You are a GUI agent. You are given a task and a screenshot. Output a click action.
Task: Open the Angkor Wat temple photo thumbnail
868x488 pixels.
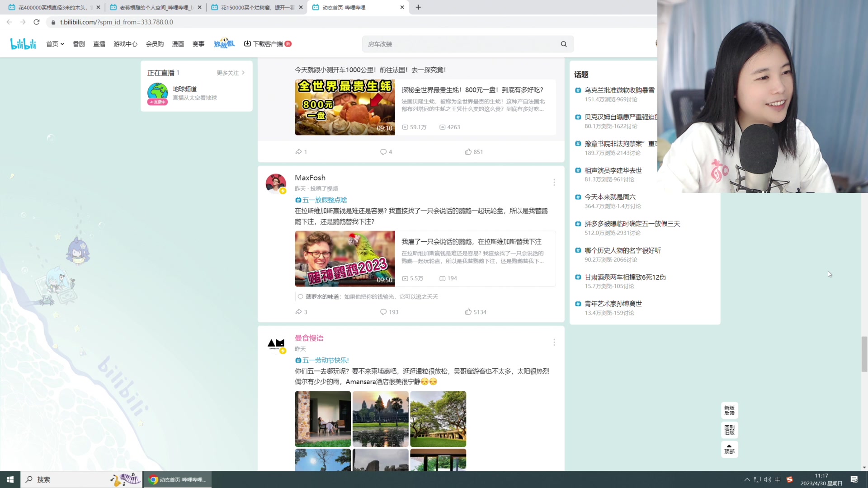click(x=380, y=419)
